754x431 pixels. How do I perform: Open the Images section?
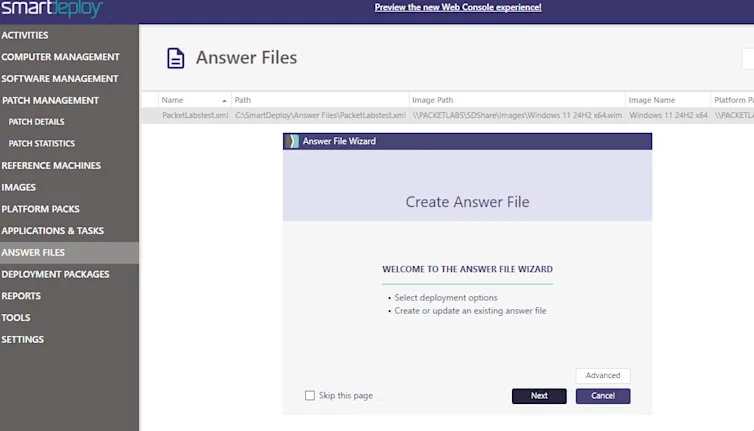18,187
